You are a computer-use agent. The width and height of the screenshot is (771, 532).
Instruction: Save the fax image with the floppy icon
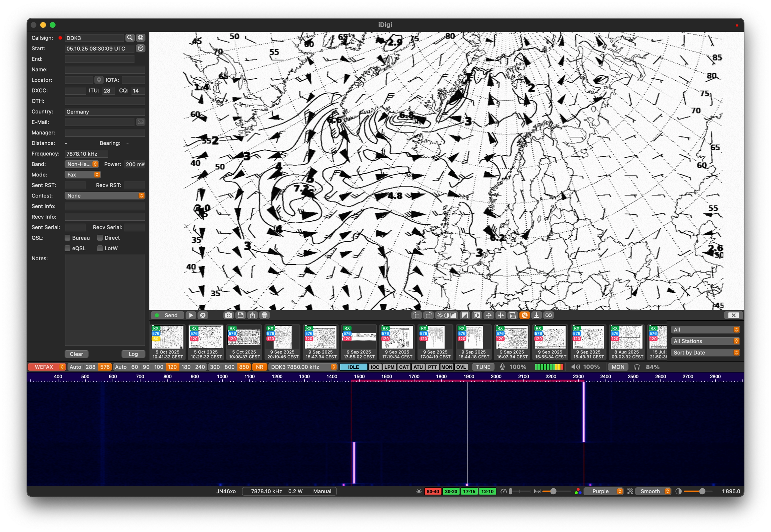[240, 315]
